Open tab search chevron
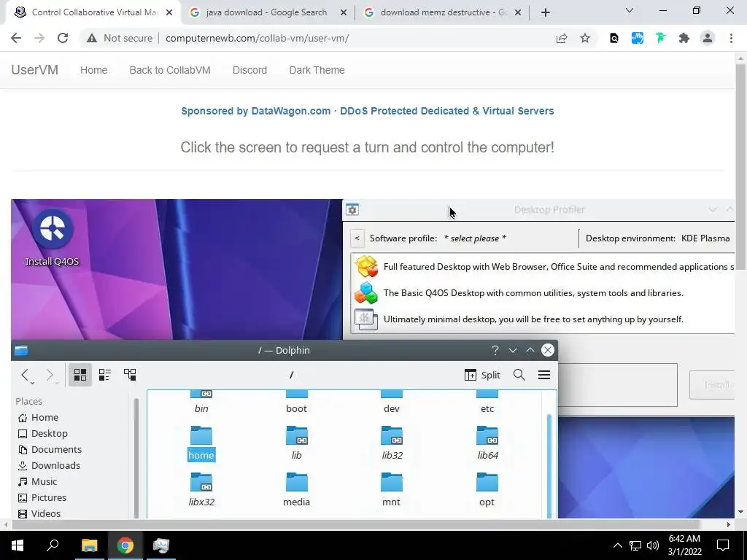 [630, 10]
